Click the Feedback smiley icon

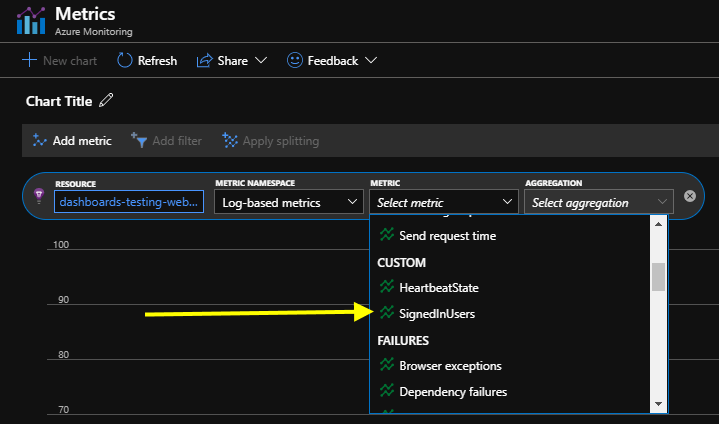(x=295, y=61)
